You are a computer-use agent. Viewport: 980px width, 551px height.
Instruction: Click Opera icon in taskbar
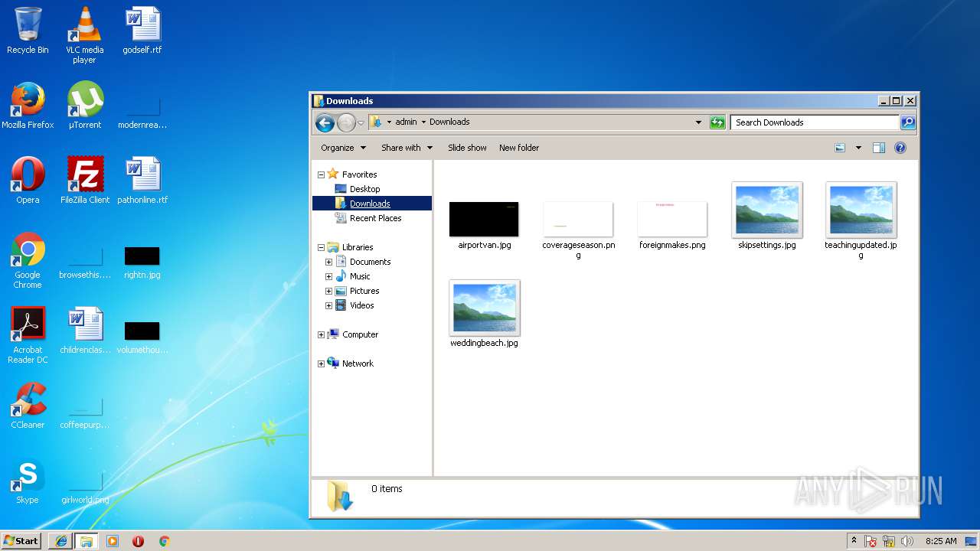tap(139, 541)
